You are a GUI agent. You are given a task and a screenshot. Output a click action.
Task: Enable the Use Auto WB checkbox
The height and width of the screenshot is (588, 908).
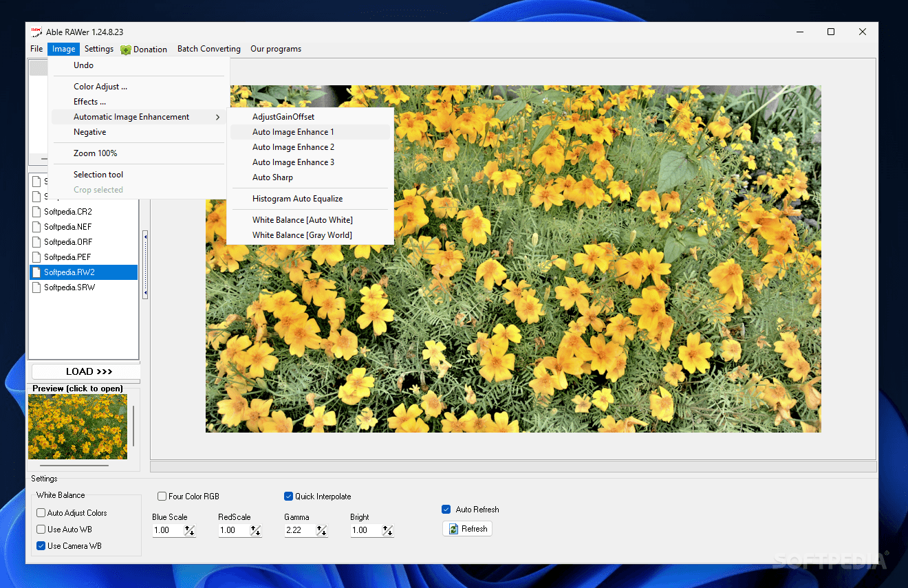(41, 530)
